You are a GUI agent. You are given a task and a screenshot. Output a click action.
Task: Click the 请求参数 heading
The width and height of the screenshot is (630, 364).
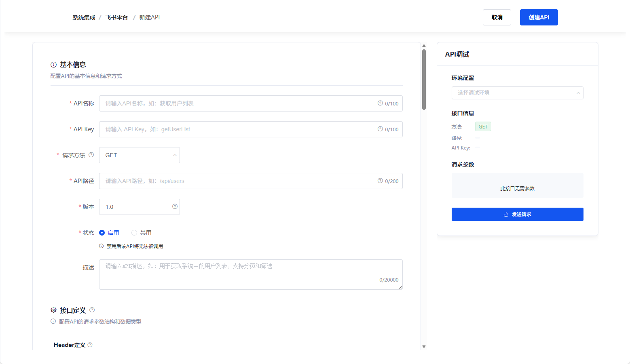pos(463,164)
